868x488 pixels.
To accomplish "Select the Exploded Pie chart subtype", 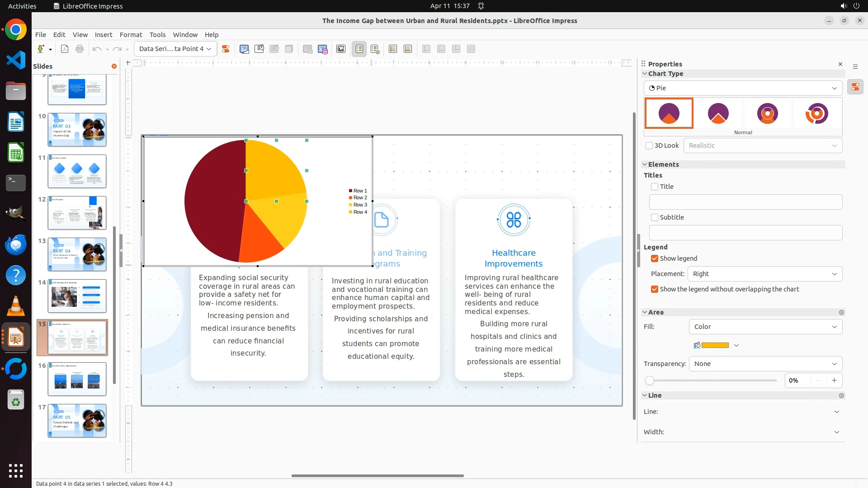I will coord(718,113).
